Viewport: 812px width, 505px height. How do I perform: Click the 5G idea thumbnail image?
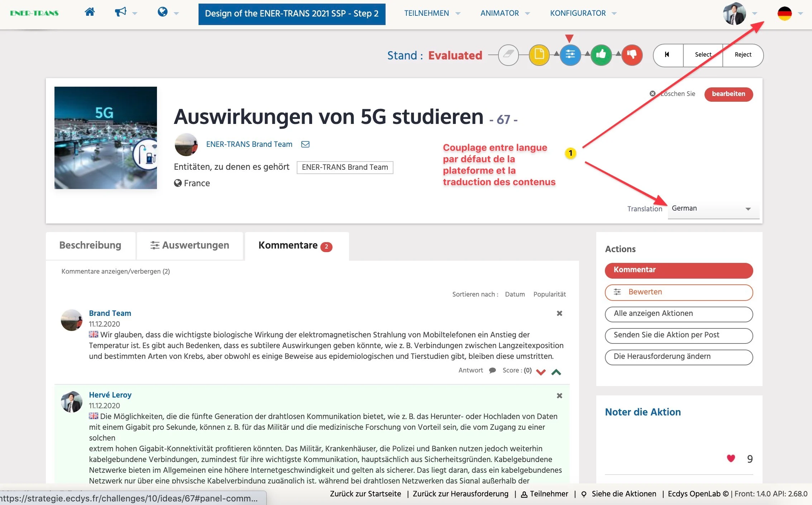[105, 138]
